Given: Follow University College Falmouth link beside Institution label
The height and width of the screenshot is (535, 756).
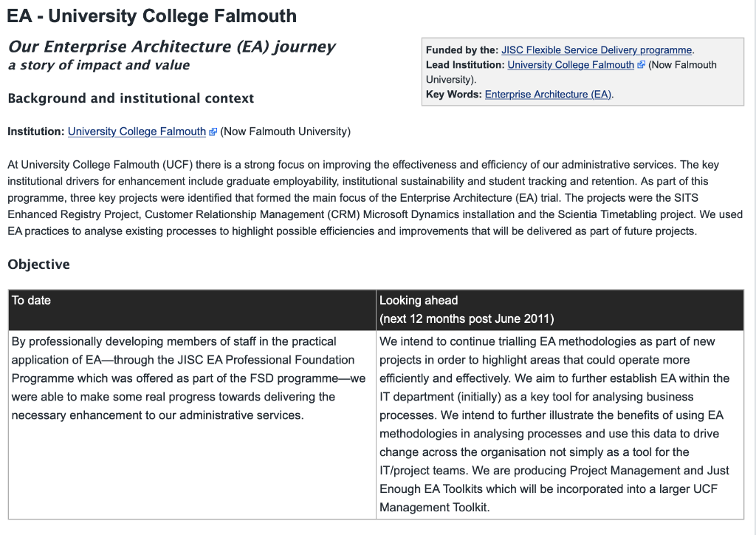Looking at the screenshot, I should [x=137, y=132].
